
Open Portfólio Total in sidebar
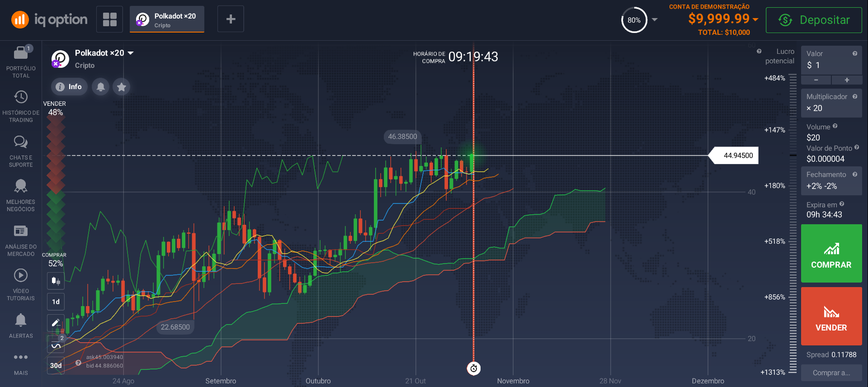click(21, 62)
